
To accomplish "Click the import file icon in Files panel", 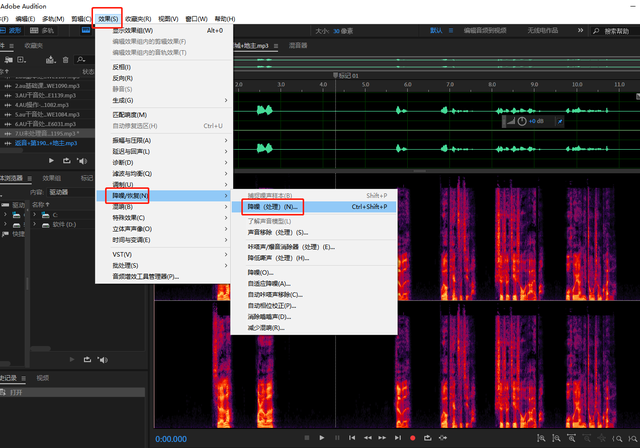I will [51, 60].
